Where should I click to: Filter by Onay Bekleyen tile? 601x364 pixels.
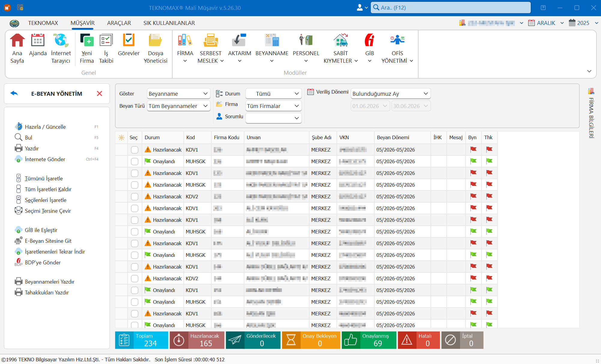[311, 340]
